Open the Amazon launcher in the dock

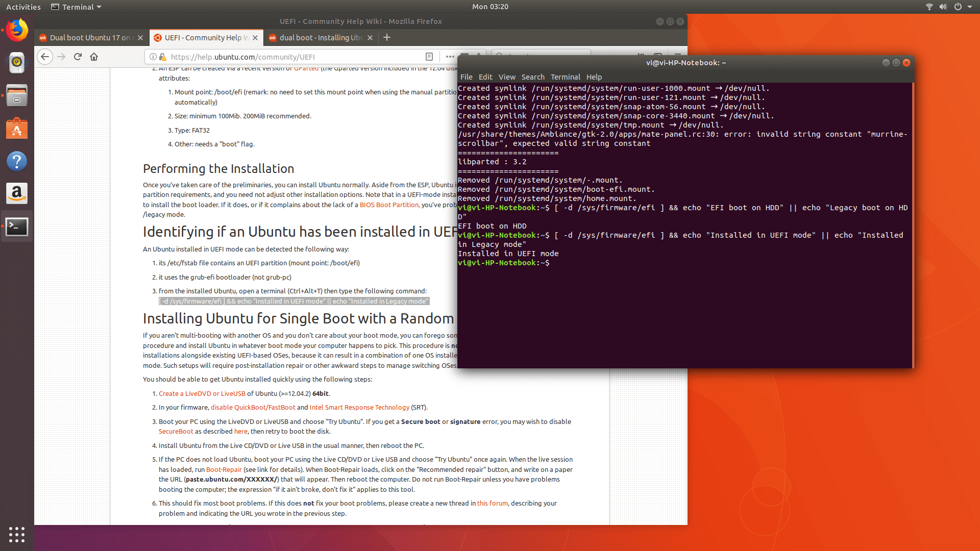coord(17,193)
